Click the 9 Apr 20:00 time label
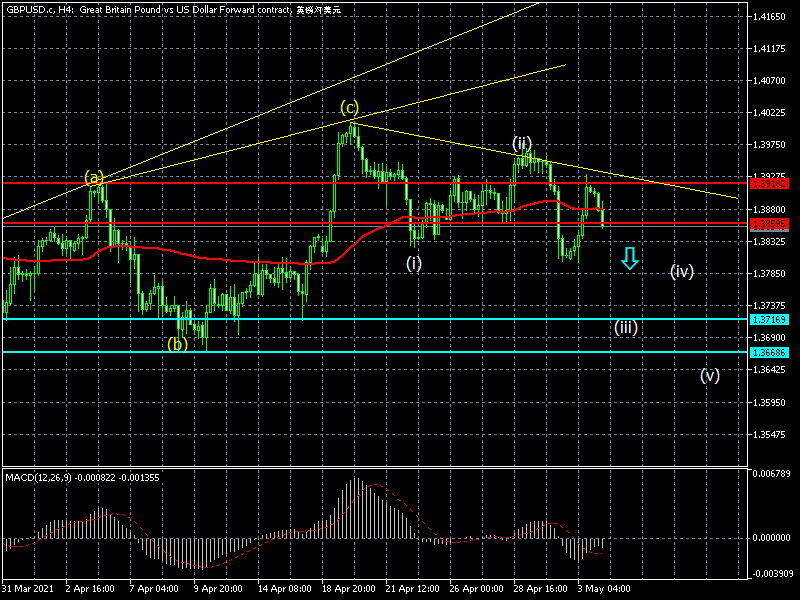The height and width of the screenshot is (600, 800). click(218, 589)
